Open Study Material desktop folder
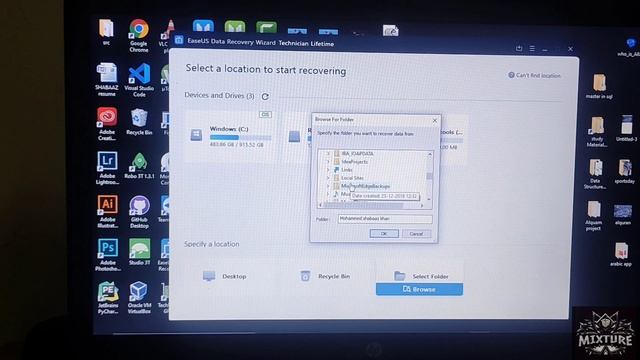The width and height of the screenshot is (640, 360). click(x=597, y=131)
